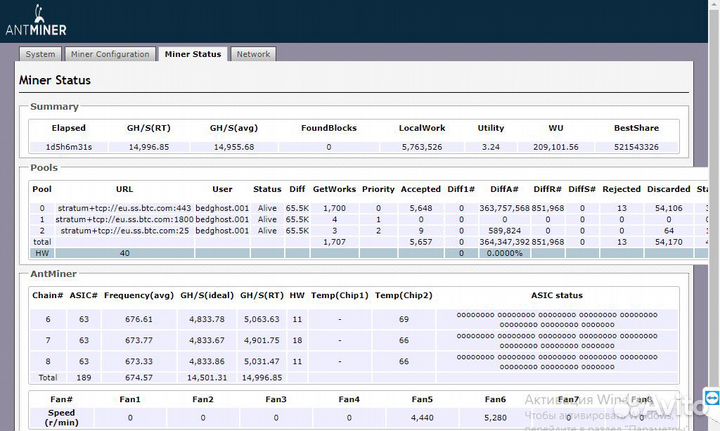Go to the Network tab
The width and height of the screenshot is (720, 431).
point(253,54)
